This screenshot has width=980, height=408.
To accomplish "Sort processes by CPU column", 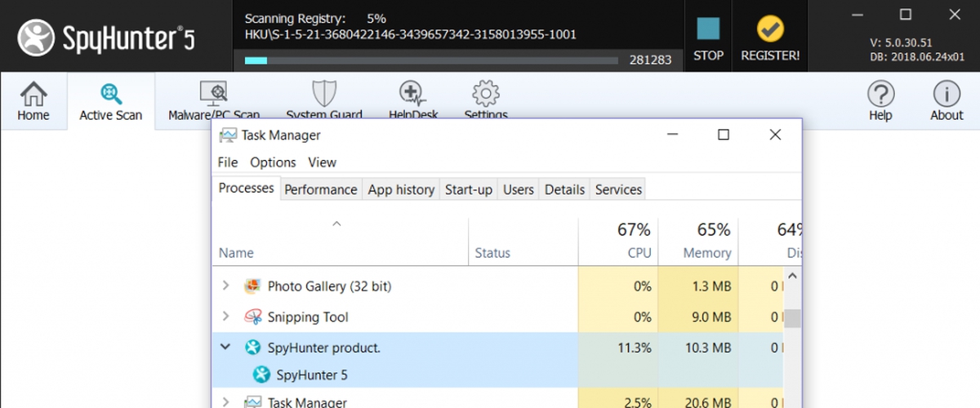I will (618, 242).
